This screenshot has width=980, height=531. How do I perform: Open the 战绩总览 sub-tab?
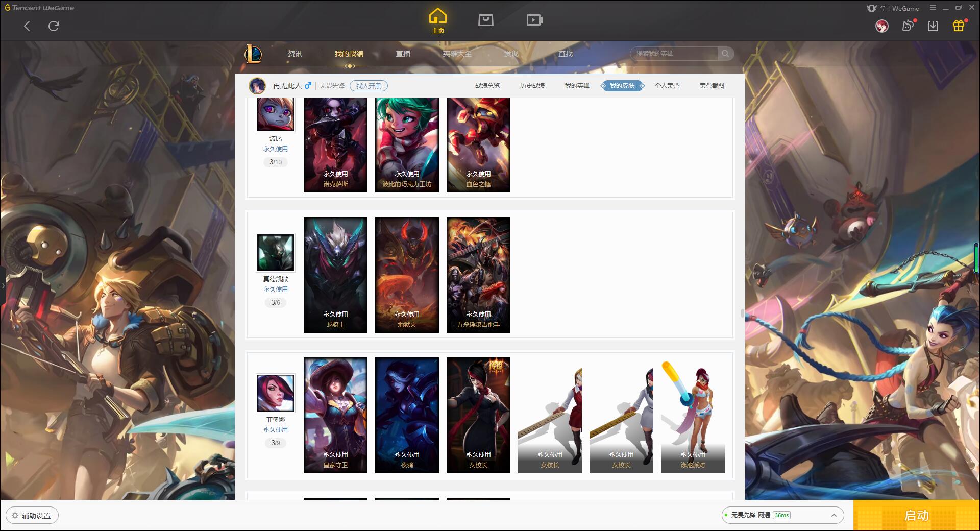pyautogui.click(x=487, y=86)
